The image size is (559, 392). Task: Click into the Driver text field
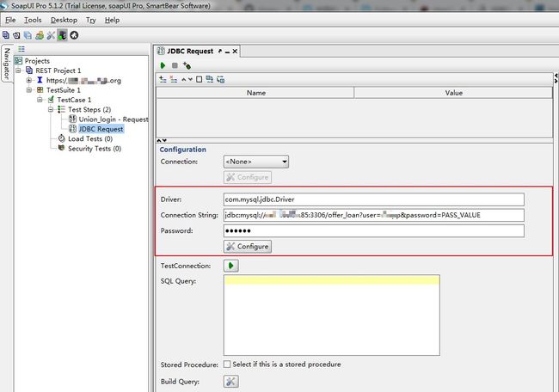click(373, 199)
